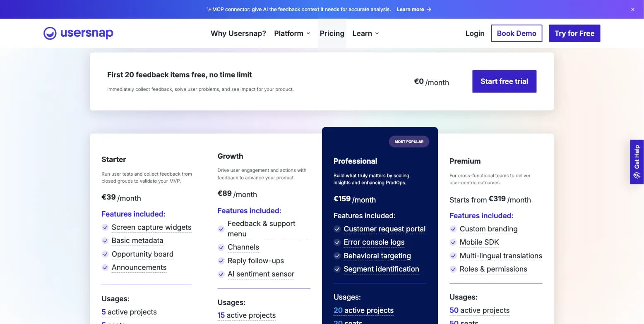Click the Error console logs feature text

(374, 242)
